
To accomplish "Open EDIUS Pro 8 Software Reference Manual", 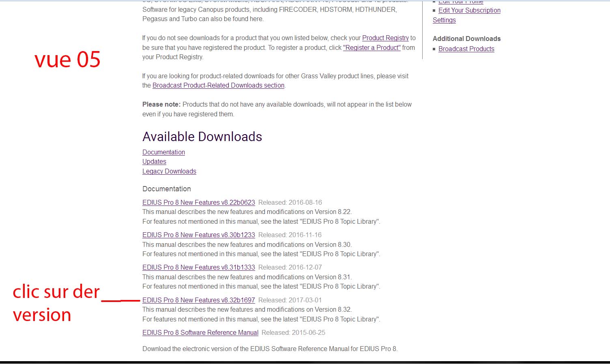I will [200, 332].
